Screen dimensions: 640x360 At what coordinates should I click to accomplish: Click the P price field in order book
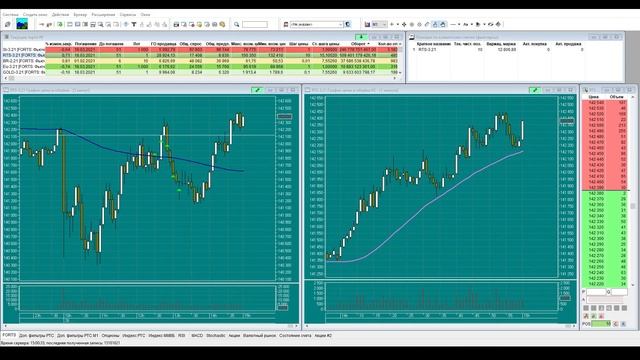(596, 292)
